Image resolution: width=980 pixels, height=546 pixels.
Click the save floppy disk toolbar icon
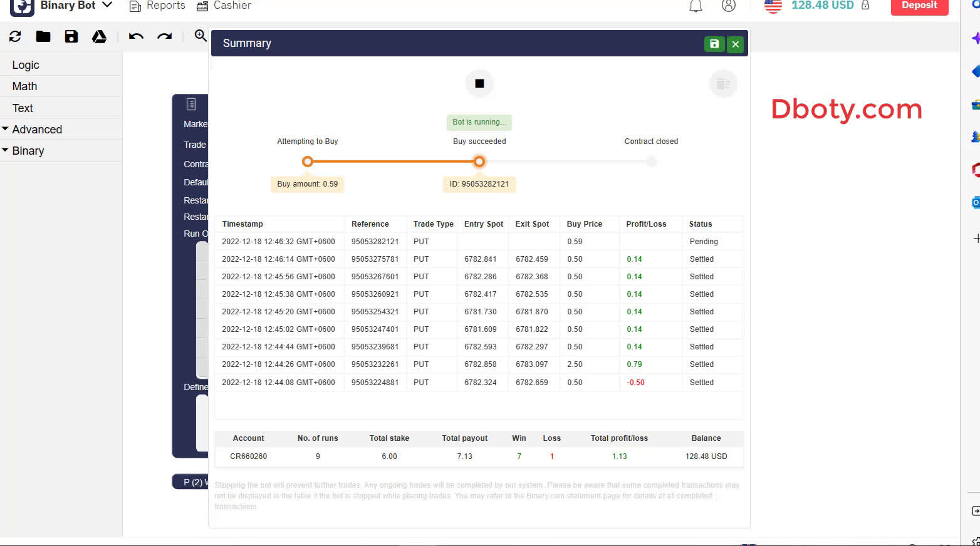click(71, 36)
